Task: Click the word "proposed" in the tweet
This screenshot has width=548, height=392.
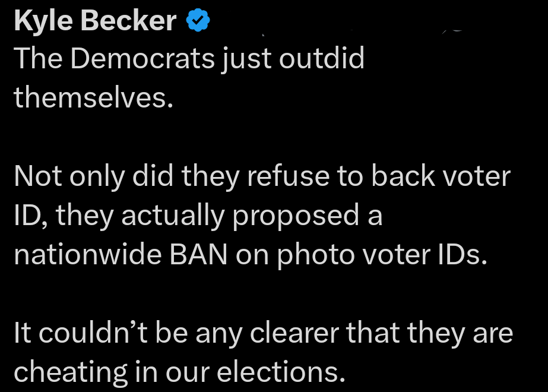Action: pos(295,216)
